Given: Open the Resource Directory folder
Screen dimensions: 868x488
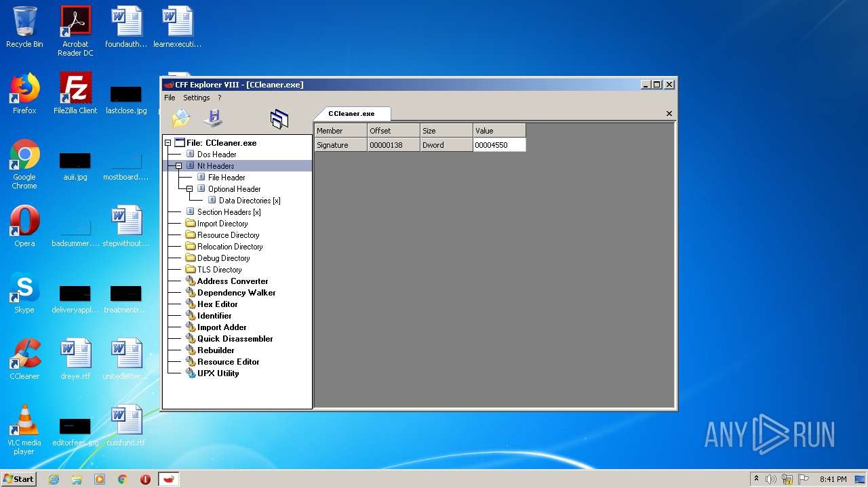Looking at the screenshot, I should coord(228,235).
